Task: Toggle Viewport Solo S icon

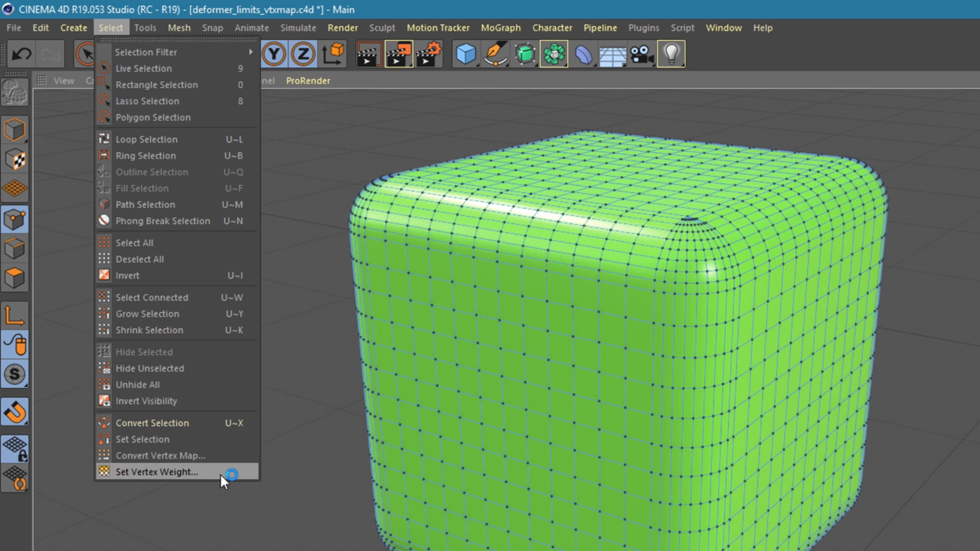Action: pyautogui.click(x=15, y=374)
